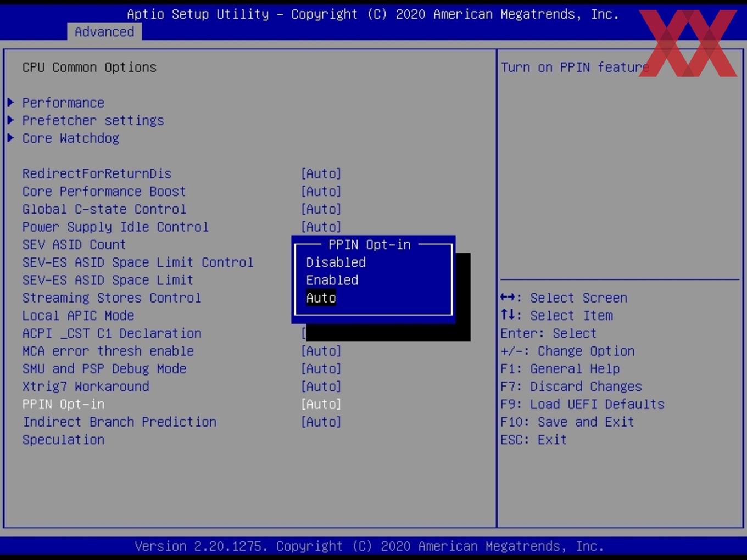
Task: Open the Core Watchdog submenu
Action: 70,138
